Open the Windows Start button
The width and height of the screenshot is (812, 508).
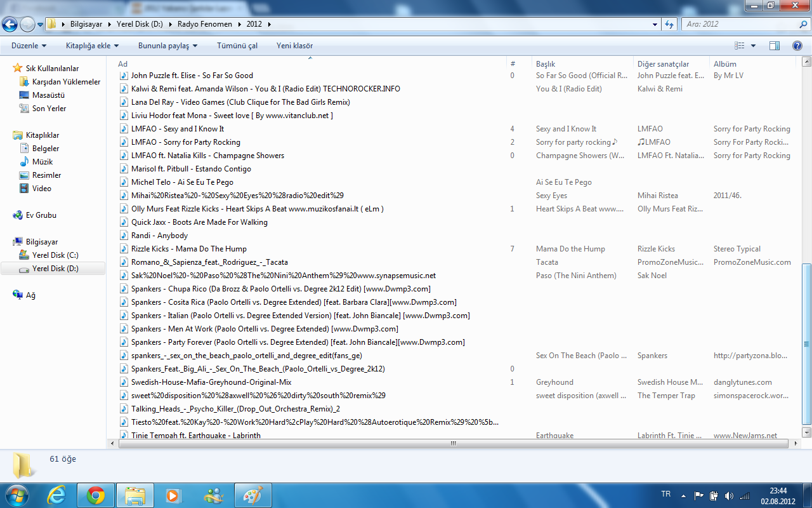tap(16, 495)
